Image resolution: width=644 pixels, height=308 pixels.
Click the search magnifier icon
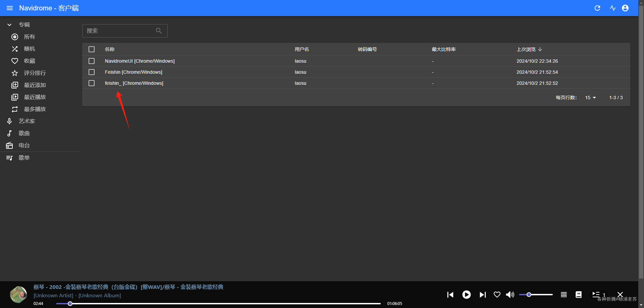[159, 31]
